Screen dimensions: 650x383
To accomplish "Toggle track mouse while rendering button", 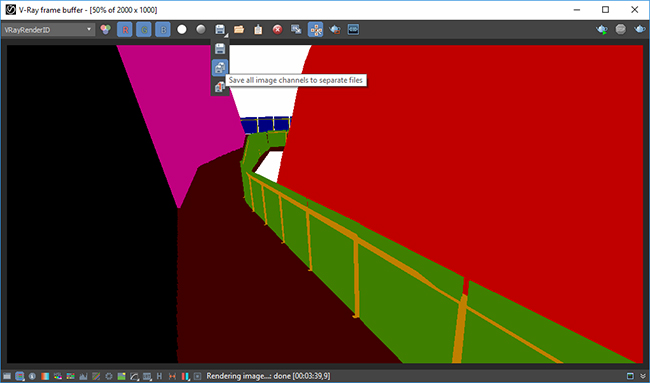I will coord(315,29).
